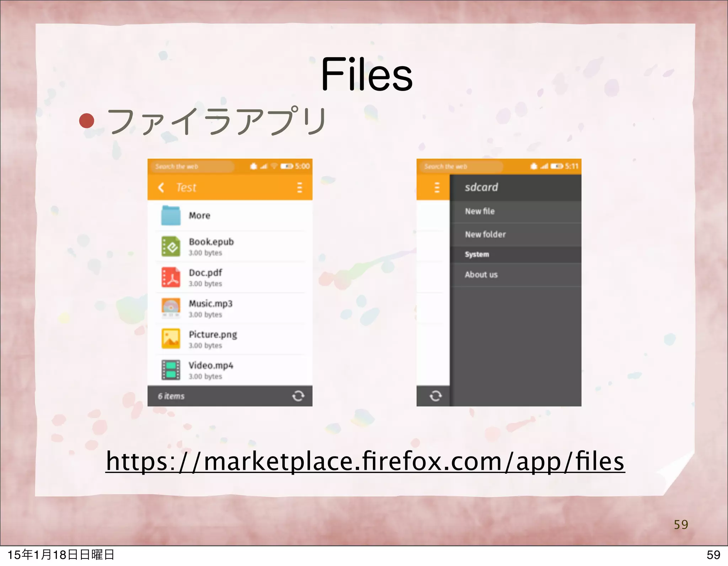This screenshot has width=728, height=566.
Task: Click the 'Video.mp4' file name
Action: (211, 365)
